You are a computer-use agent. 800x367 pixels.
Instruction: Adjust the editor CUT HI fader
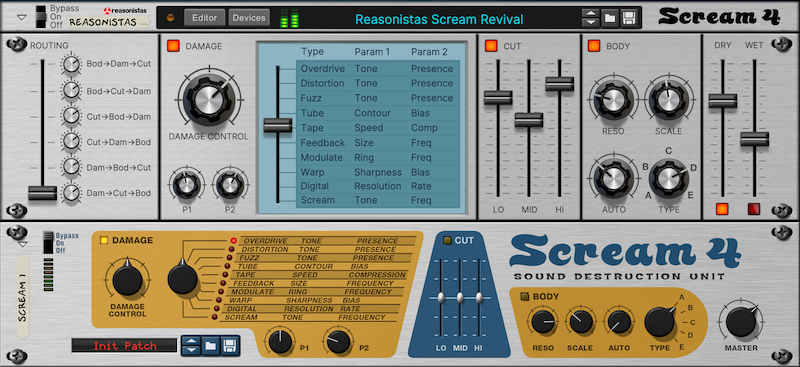[x=560, y=84]
